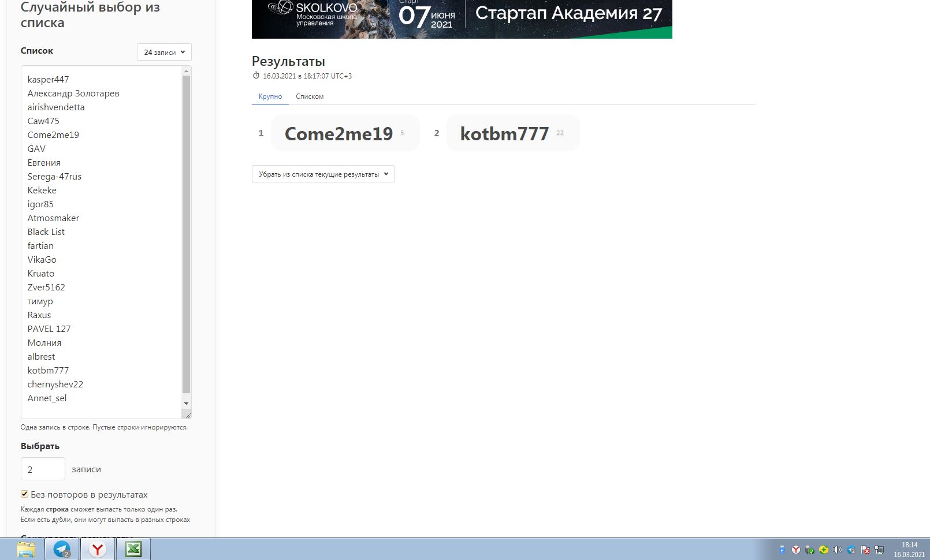Click 'Молния' line in the list

(44, 343)
